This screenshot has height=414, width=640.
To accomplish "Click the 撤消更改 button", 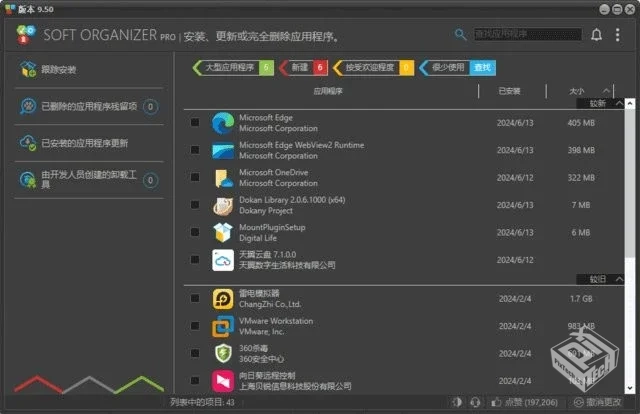I will pyautogui.click(x=598, y=402).
